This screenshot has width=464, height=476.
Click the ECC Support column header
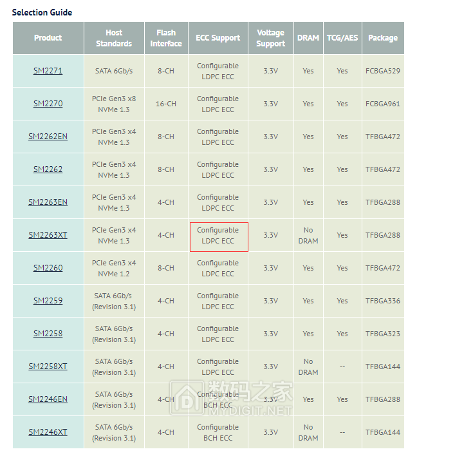[218, 38]
